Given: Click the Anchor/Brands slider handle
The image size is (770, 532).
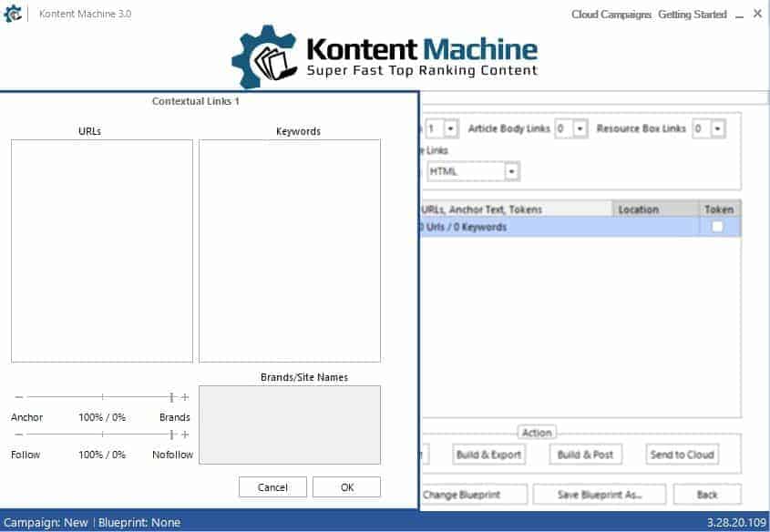Looking at the screenshot, I should (x=171, y=396).
